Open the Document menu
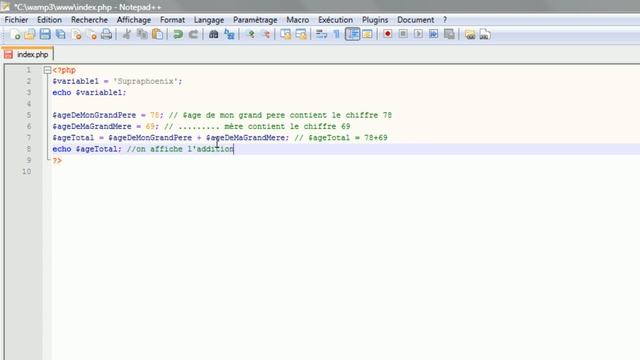This screenshot has width=640, height=360. pos(416,20)
